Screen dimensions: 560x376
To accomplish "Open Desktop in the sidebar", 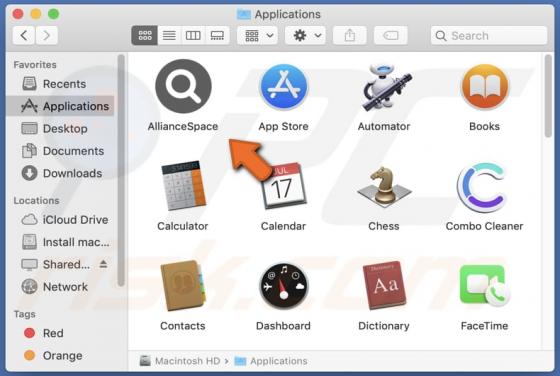I will click(x=60, y=129).
